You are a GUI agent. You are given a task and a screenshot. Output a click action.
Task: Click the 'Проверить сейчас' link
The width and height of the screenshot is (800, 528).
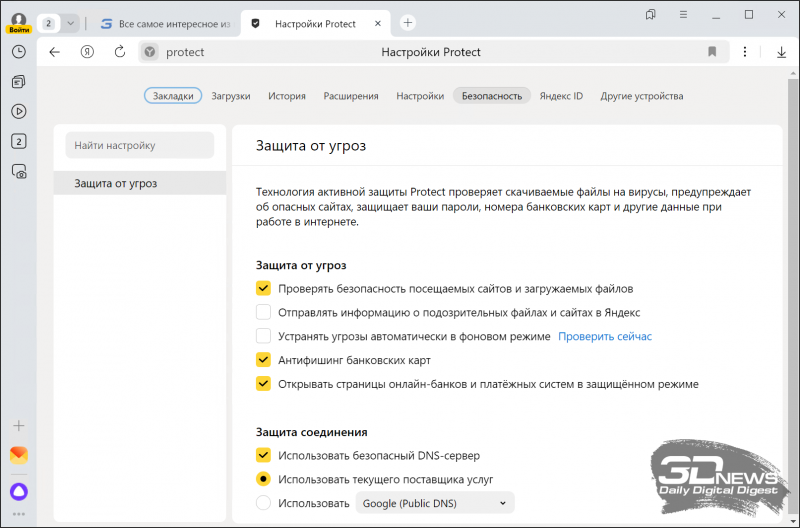pos(605,336)
